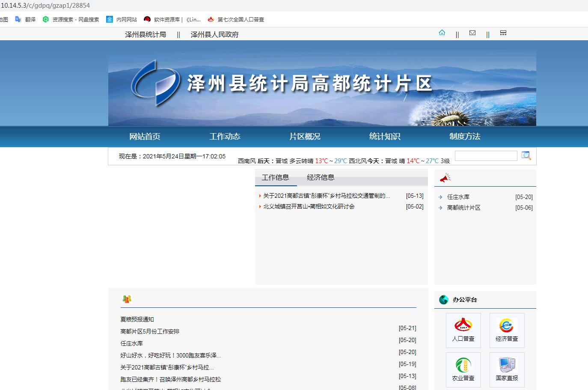The image size is (588, 390).
Task: Switch to the 工作信息 tab
Action: pos(276,178)
